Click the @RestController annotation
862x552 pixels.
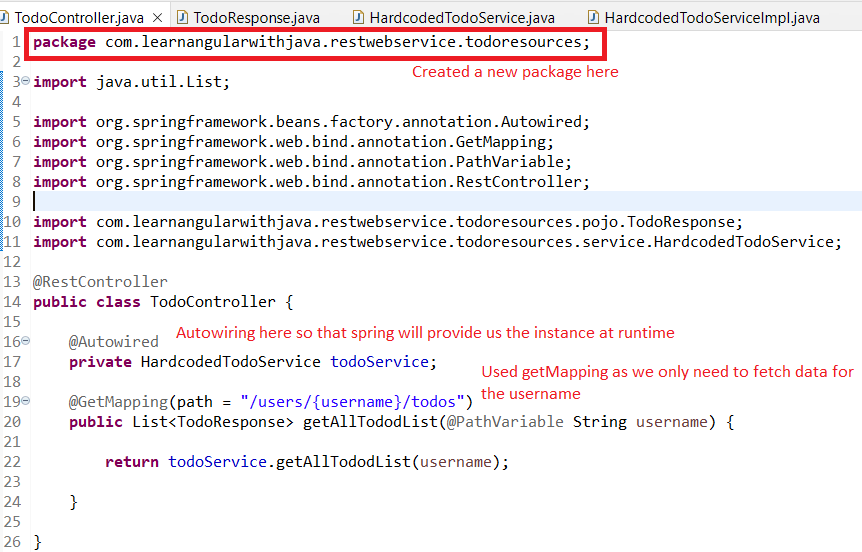(100, 282)
